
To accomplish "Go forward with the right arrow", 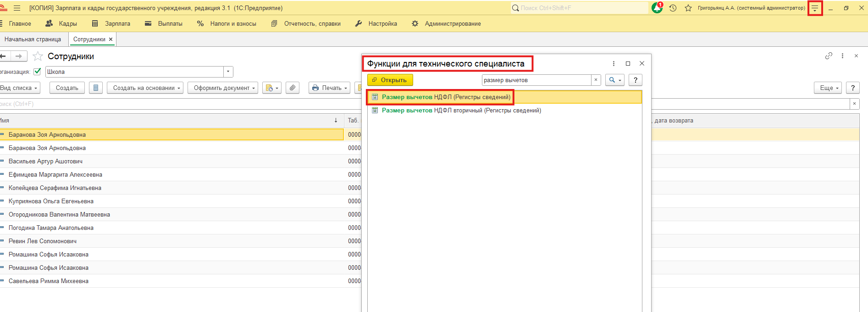I will coord(19,56).
